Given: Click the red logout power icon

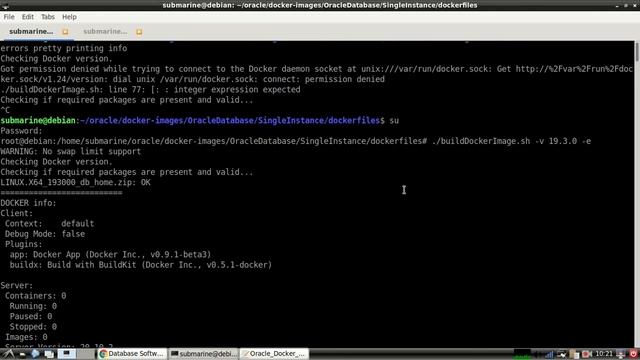Looking at the screenshot, I should tap(633, 354).
